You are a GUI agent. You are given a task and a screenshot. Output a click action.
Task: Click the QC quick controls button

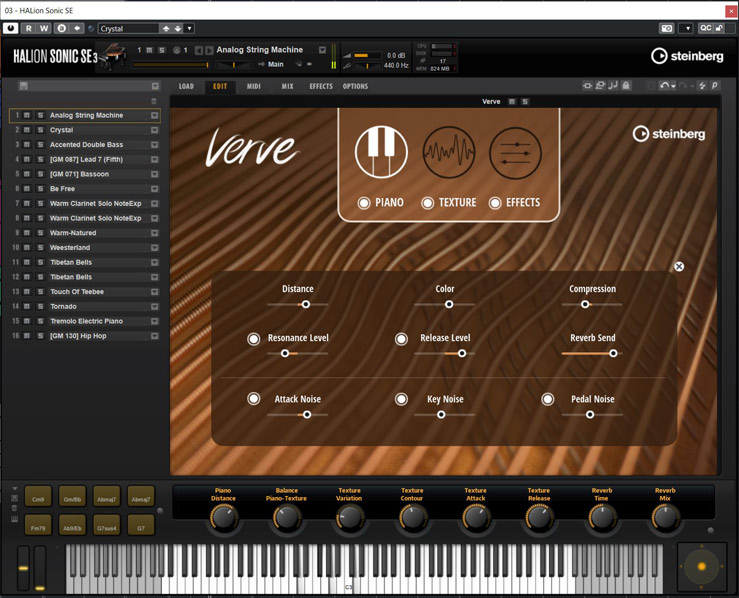(706, 28)
